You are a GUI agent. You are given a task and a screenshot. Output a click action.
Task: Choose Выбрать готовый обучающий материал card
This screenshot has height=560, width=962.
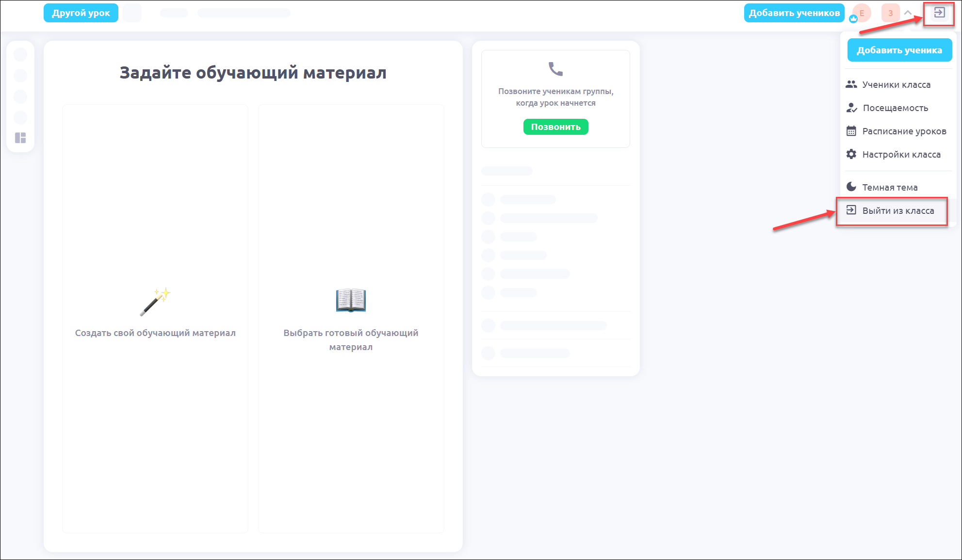pyautogui.click(x=351, y=319)
